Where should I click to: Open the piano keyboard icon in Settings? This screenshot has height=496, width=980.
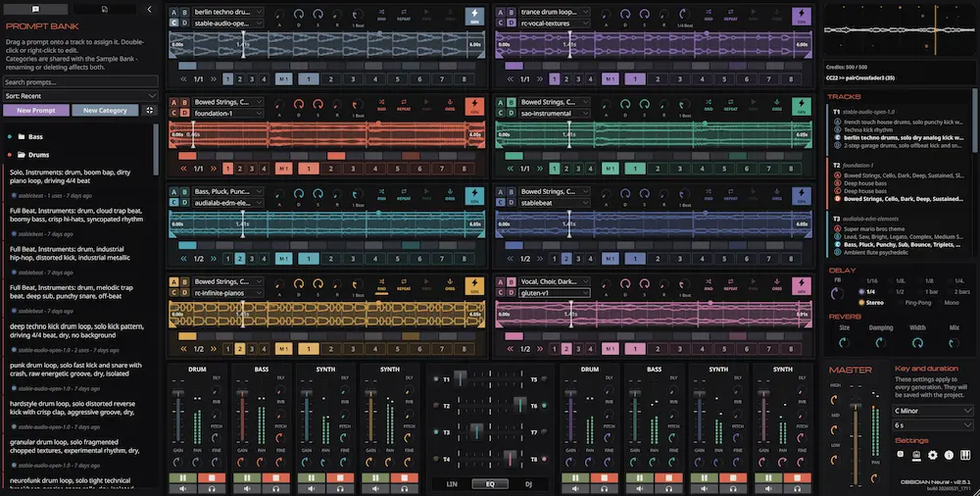[x=965, y=456]
